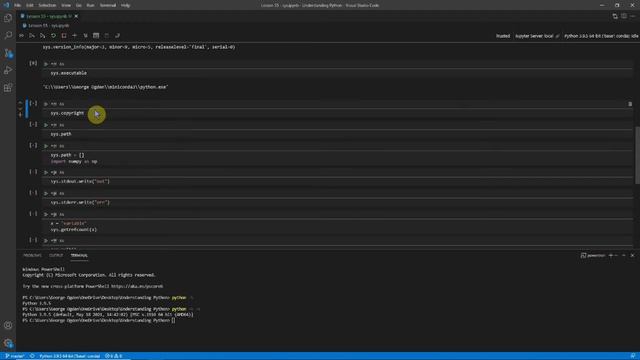This screenshot has width=640, height=360.
Task: Run the sys.stderr.write cell
Action: click(46, 193)
